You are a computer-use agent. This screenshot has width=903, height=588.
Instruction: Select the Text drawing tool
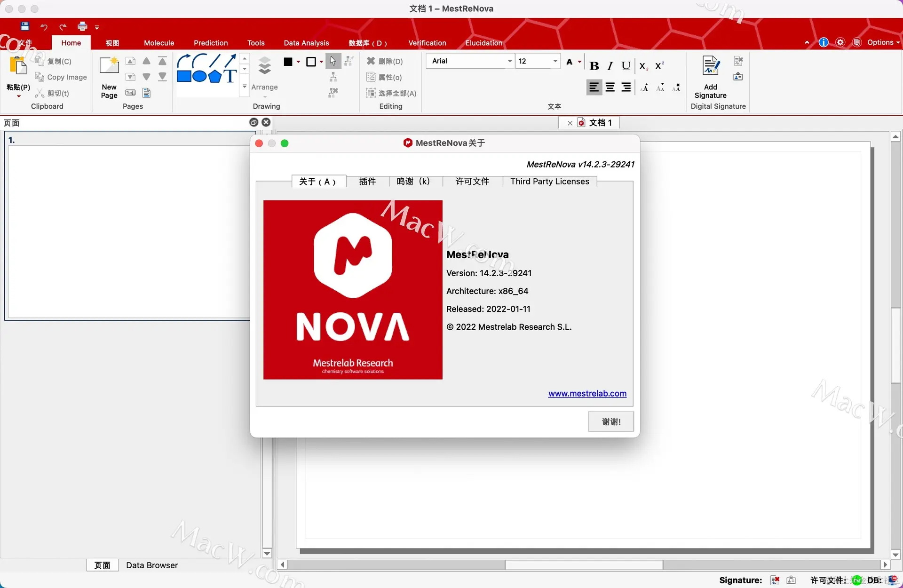pos(230,76)
